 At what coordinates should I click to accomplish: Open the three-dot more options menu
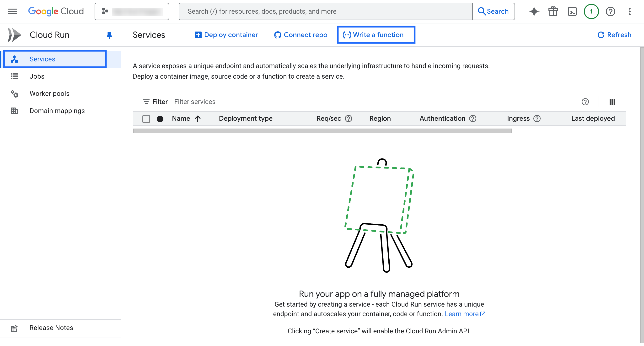(x=629, y=11)
